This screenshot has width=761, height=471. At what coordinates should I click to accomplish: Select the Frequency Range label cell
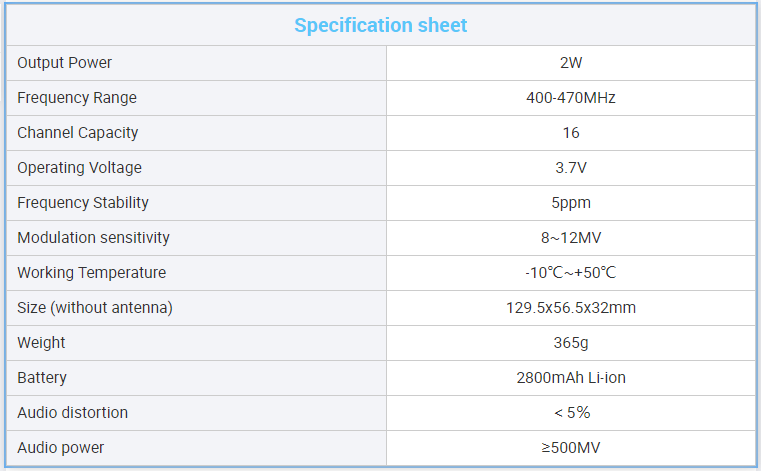(77, 98)
